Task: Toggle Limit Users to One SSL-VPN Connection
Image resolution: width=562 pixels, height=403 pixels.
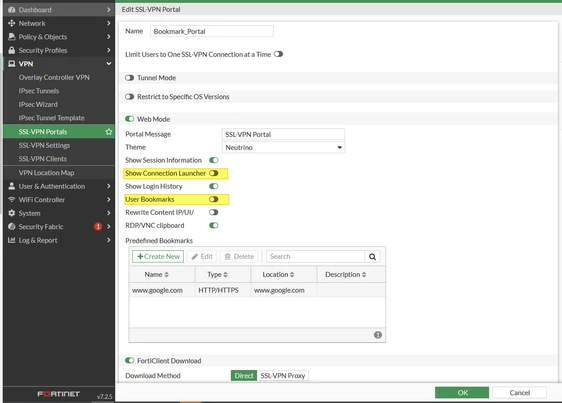Action: [278, 54]
